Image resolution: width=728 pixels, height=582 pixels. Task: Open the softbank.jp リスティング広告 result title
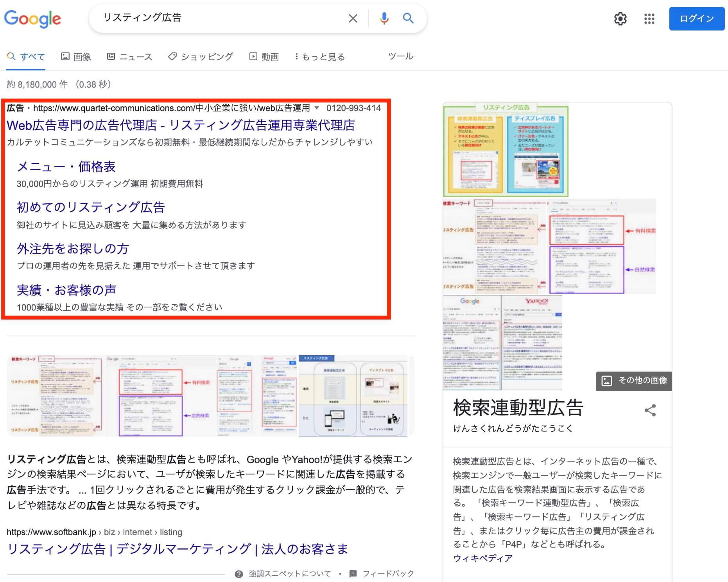178,549
